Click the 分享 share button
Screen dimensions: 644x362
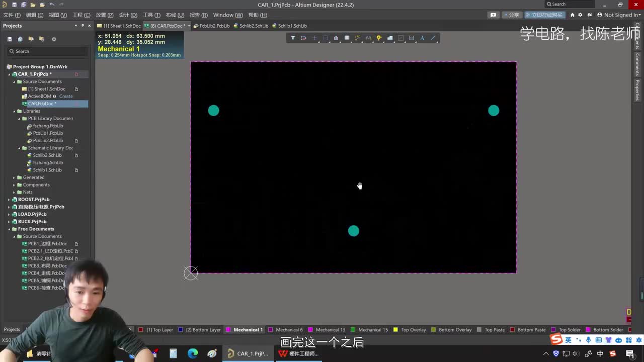point(511,15)
